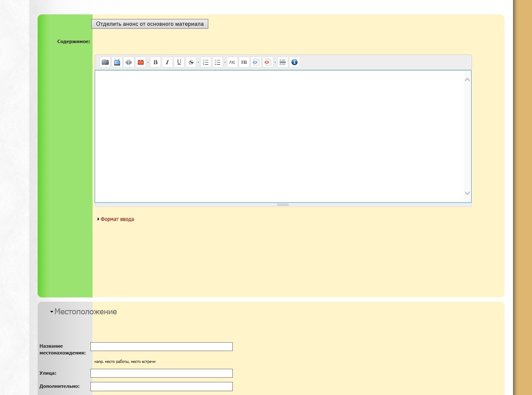Click the 'Дополнительно' input field

click(x=161, y=387)
